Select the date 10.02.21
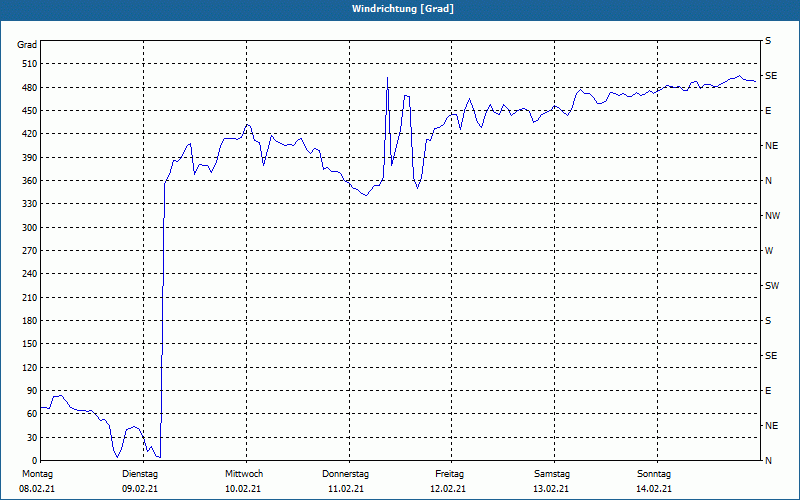800x500 pixels. coord(243,489)
